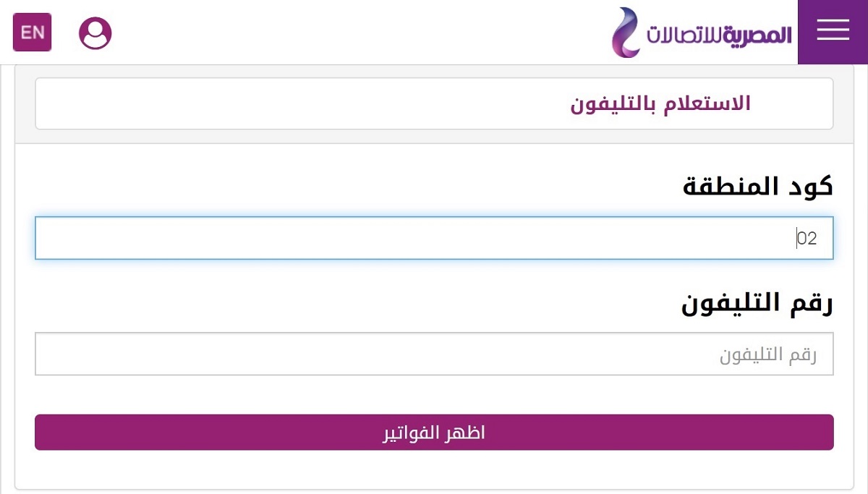868x494 pixels.
Task: Click the رقم التليفون placeholder text
Action: click(768, 354)
